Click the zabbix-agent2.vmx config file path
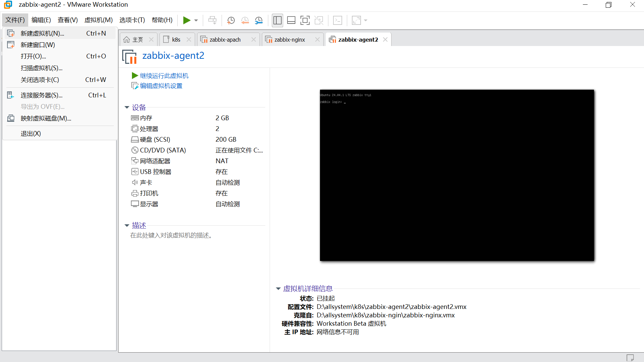The height and width of the screenshot is (362, 644). tap(392, 307)
